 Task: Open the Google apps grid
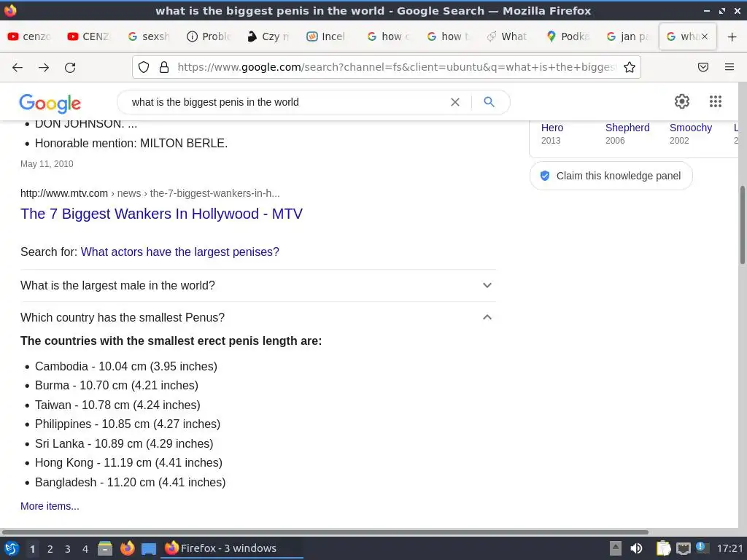(x=715, y=101)
